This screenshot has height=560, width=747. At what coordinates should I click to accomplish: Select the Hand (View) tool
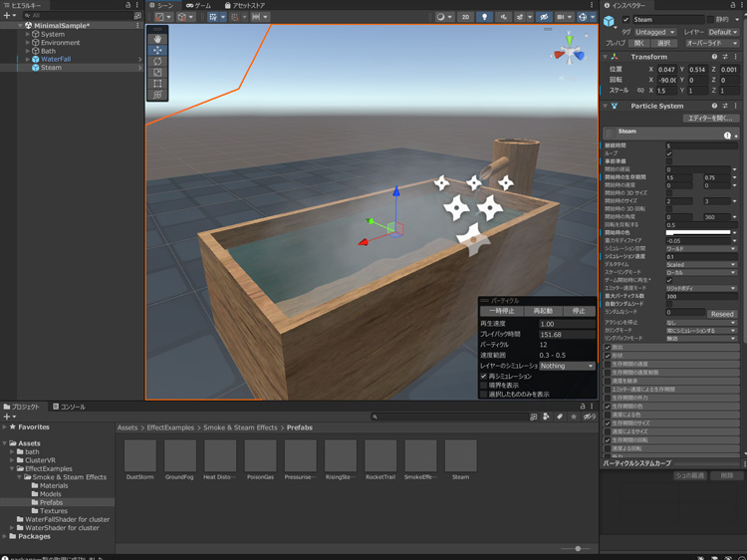coord(157,39)
